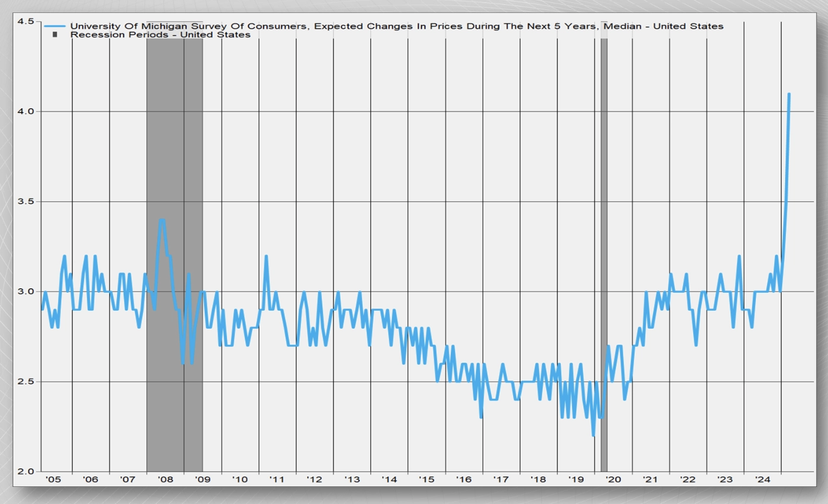Click the '09 x-axis year label
828x504 pixels.
(202, 480)
